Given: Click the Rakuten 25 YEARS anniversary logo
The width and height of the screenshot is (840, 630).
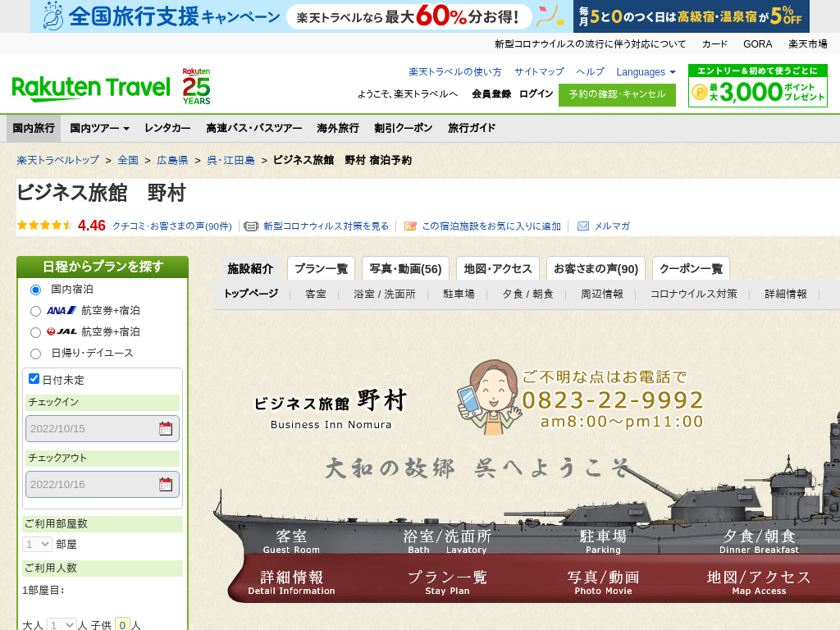Looking at the screenshot, I should click(196, 86).
